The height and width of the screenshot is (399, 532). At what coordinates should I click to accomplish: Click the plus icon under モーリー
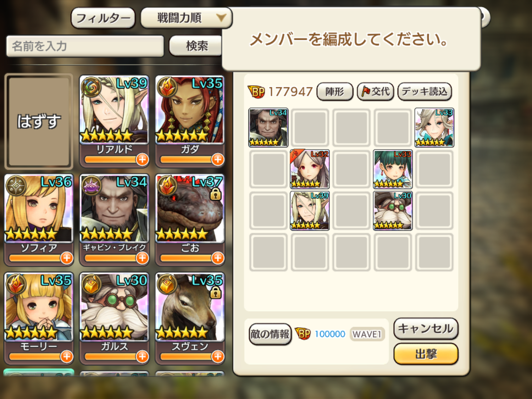(67, 356)
